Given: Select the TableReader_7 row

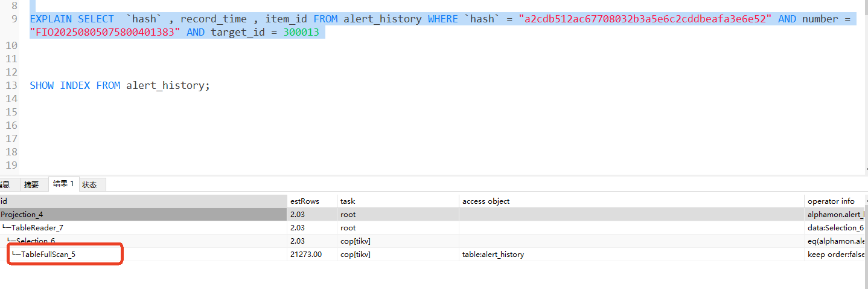Looking at the screenshot, I should click(37, 228).
